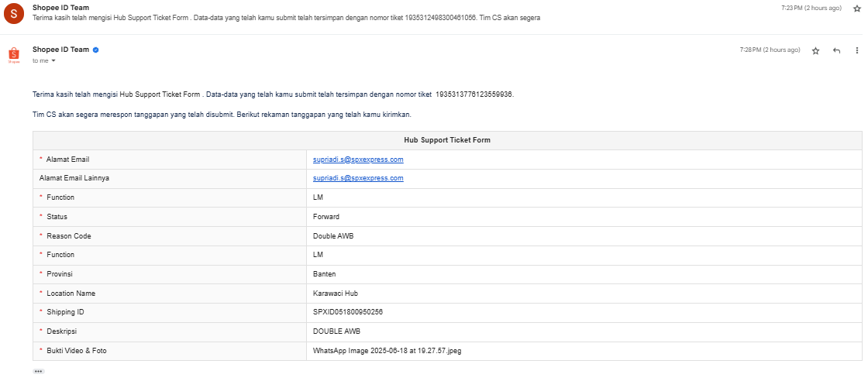Select the 'DOUBLE AWB' description value

coord(336,331)
